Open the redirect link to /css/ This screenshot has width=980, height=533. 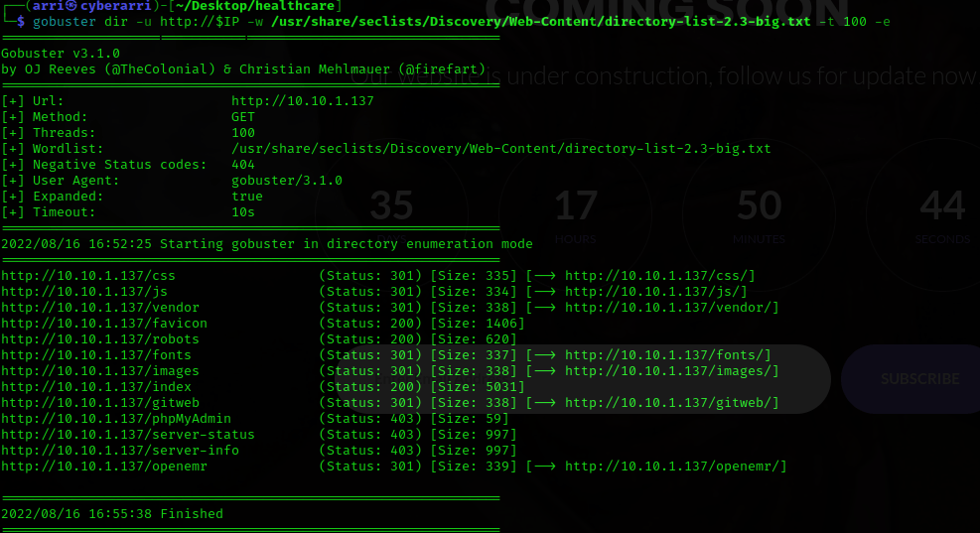point(659,276)
